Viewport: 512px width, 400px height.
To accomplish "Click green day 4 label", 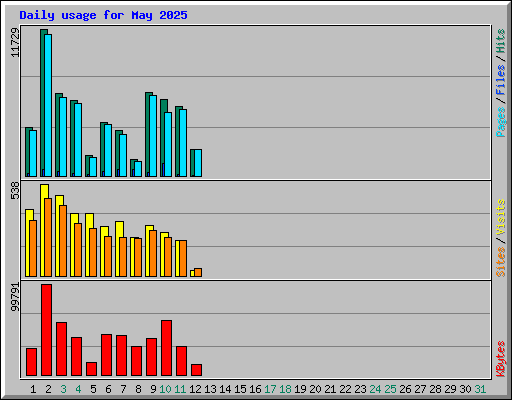I will [x=78, y=389].
